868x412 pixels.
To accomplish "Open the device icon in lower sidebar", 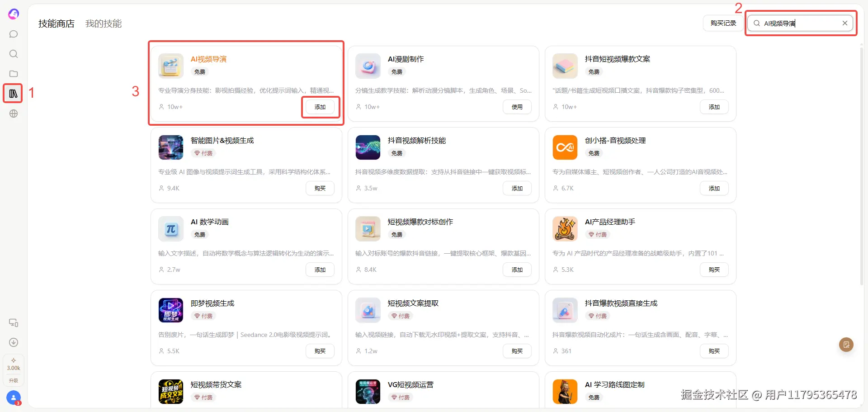I will (x=14, y=323).
